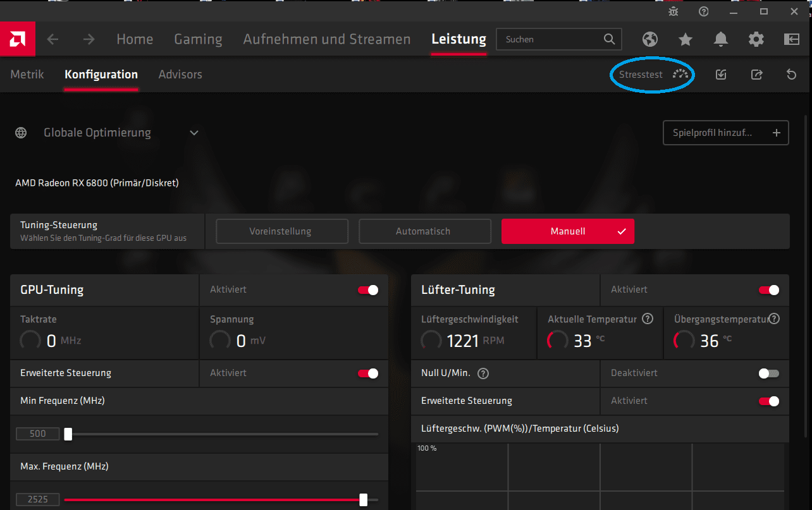Select the Leistung tab
This screenshot has height=510, width=812.
pyautogui.click(x=459, y=39)
